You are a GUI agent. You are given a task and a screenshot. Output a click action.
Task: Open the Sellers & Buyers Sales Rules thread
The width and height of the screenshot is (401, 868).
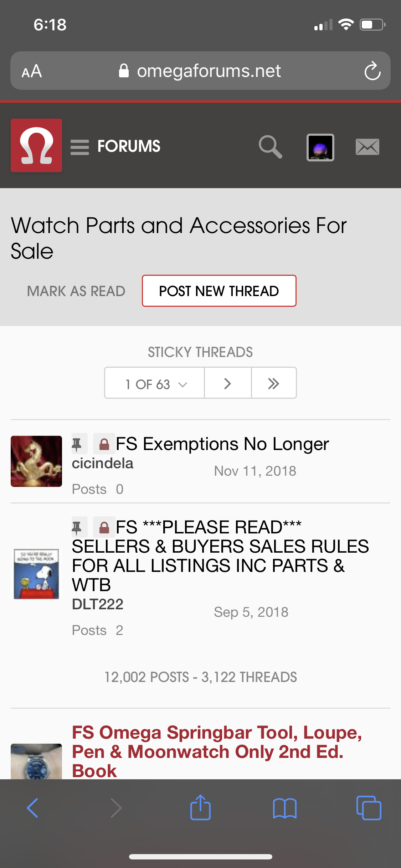click(220, 556)
